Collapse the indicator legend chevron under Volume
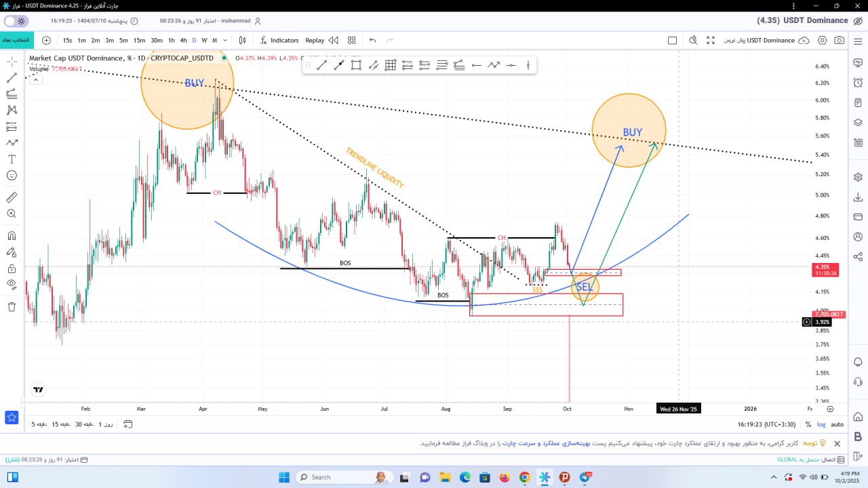The image size is (868, 488). (x=35, y=79)
